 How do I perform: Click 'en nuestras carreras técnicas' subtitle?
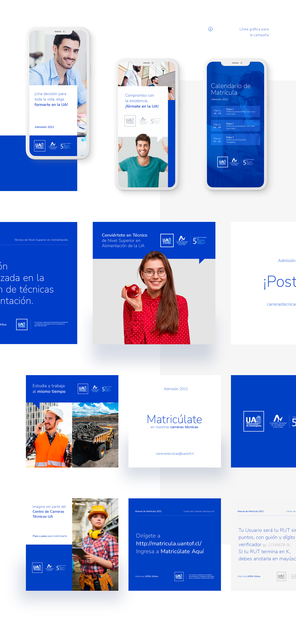click(174, 427)
